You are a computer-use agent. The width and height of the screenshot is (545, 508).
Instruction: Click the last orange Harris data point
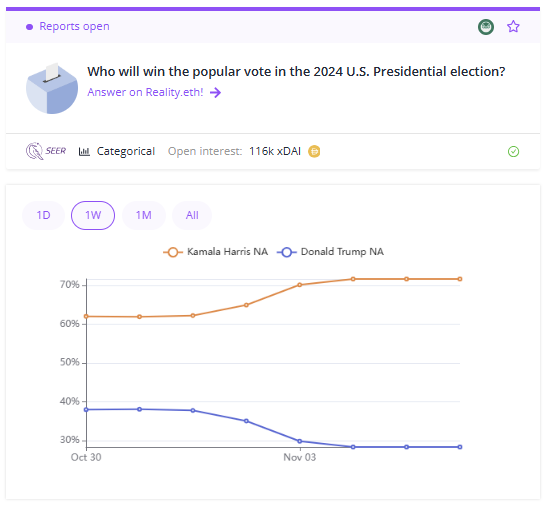tap(460, 279)
